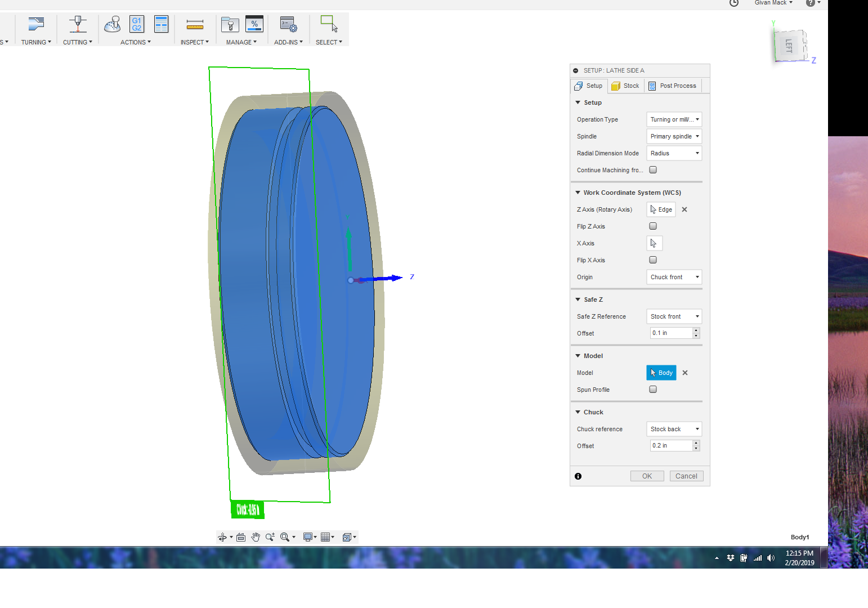Select the Measure icon under Inspect
868x608 pixels.
(195, 25)
